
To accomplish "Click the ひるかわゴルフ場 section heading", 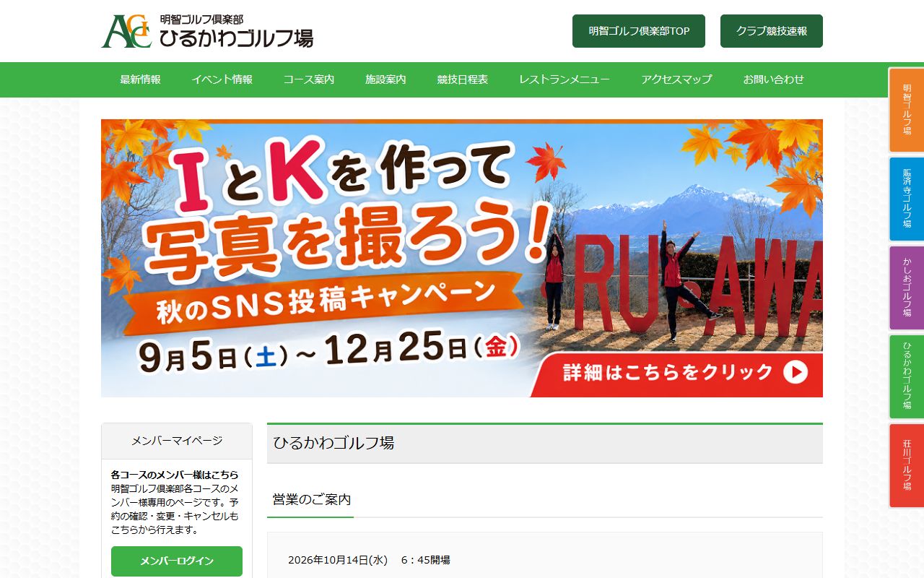I will click(545, 443).
